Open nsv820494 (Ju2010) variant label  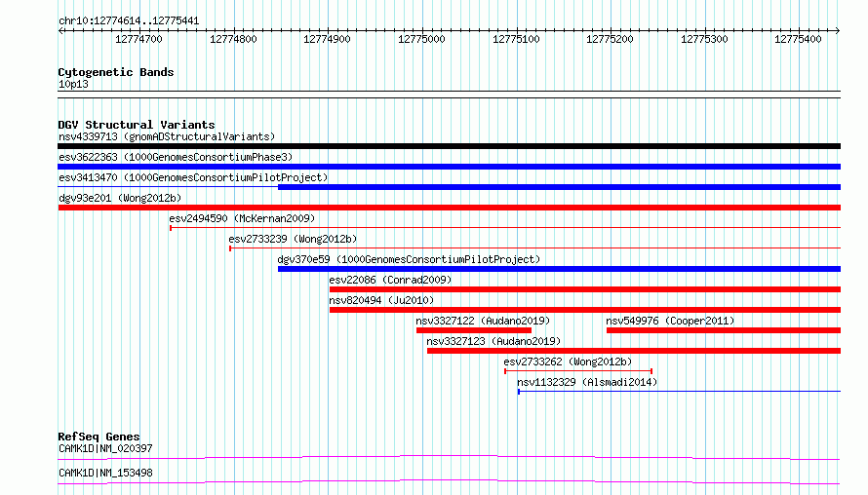381,300
